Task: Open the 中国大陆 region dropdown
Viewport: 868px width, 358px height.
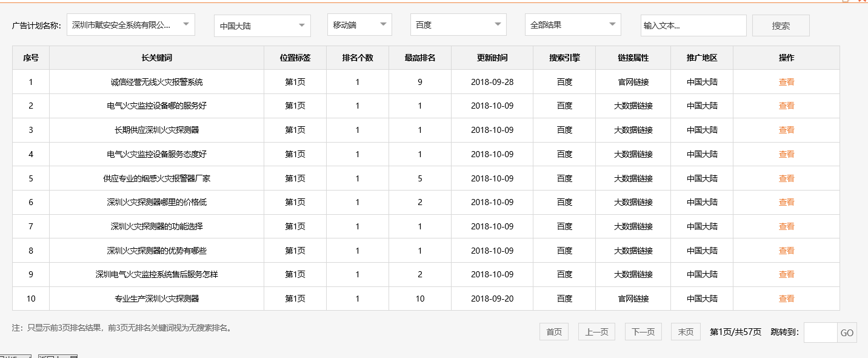Action: [262, 24]
